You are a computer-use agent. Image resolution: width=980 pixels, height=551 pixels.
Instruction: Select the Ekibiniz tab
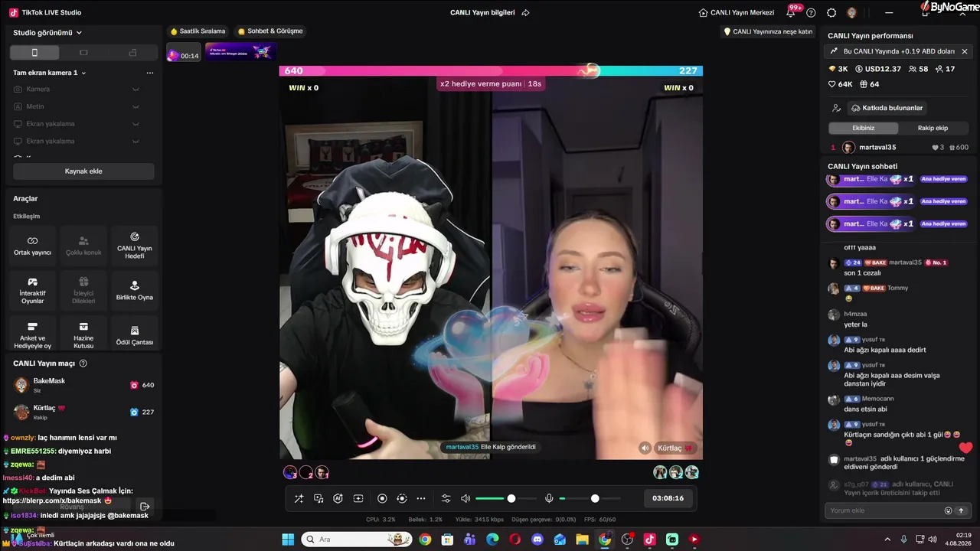pyautogui.click(x=864, y=128)
